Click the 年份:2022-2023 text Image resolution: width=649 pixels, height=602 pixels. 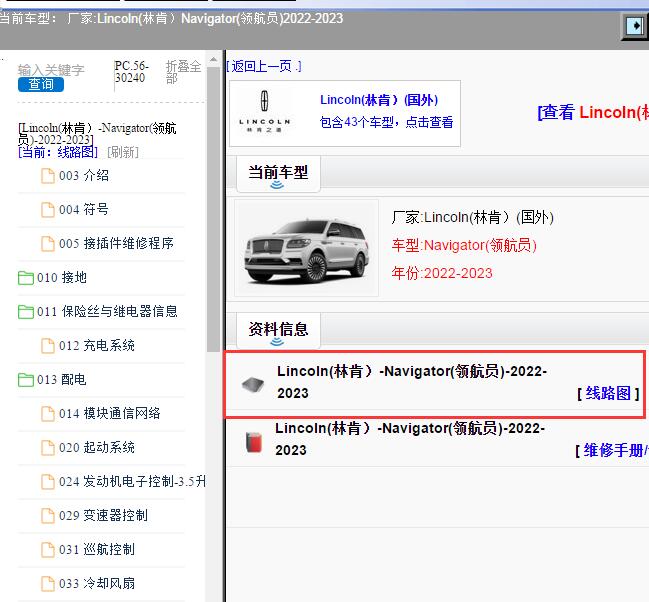(x=442, y=273)
